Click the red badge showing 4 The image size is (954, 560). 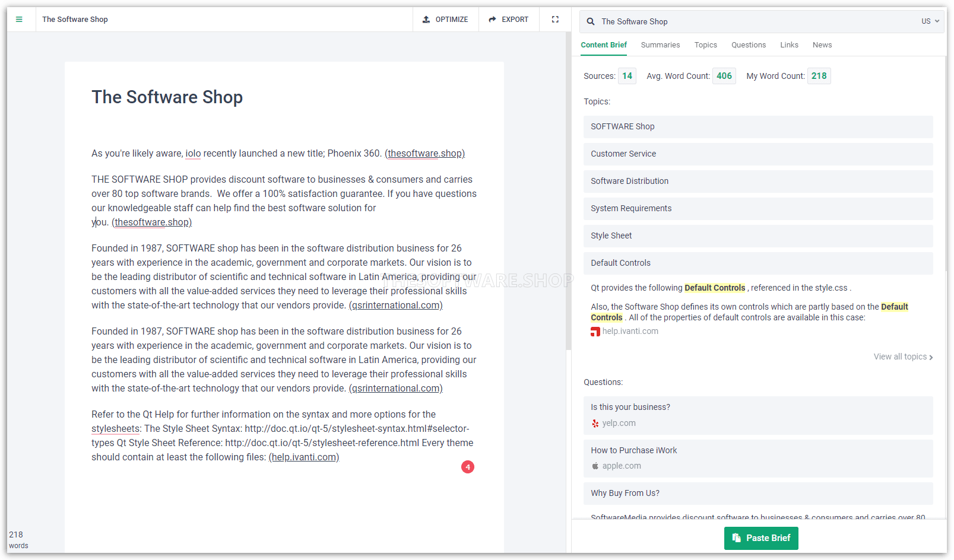pos(468,467)
